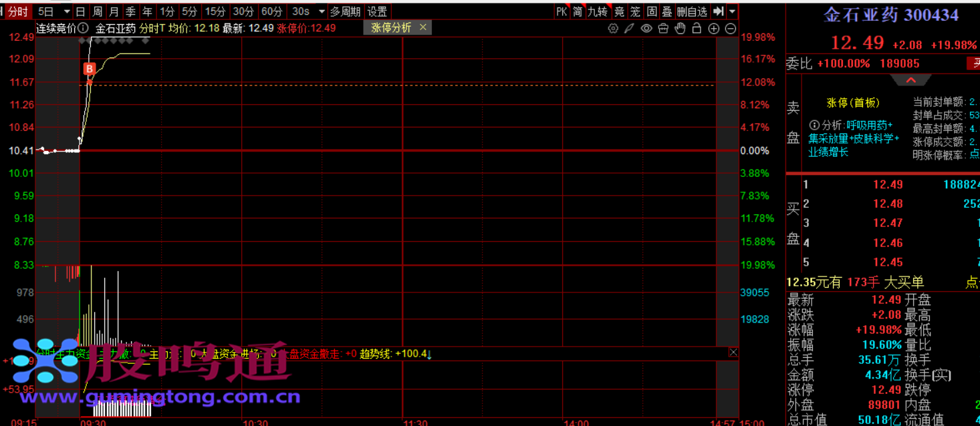Choose the 60分 chart period

pyautogui.click(x=271, y=11)
